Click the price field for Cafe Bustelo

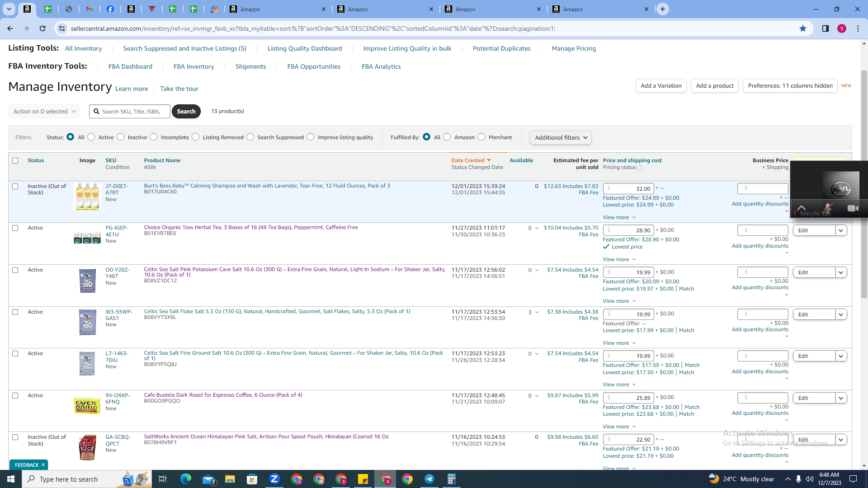[628, 398]
